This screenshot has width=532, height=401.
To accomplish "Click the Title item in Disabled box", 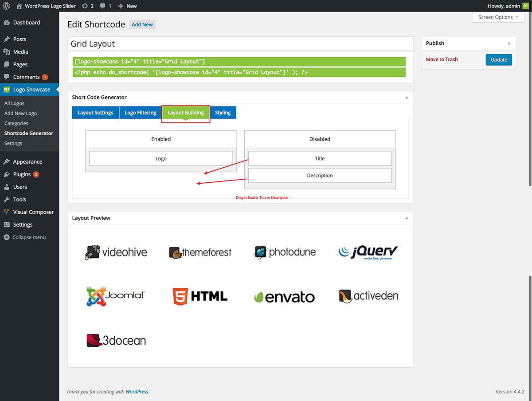I will (320, 158).
